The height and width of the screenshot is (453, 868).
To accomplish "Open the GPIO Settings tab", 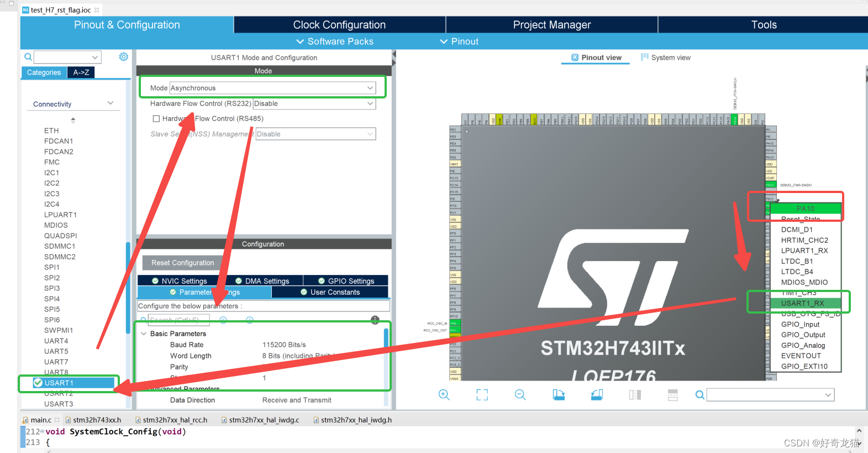I will (346, 281).
